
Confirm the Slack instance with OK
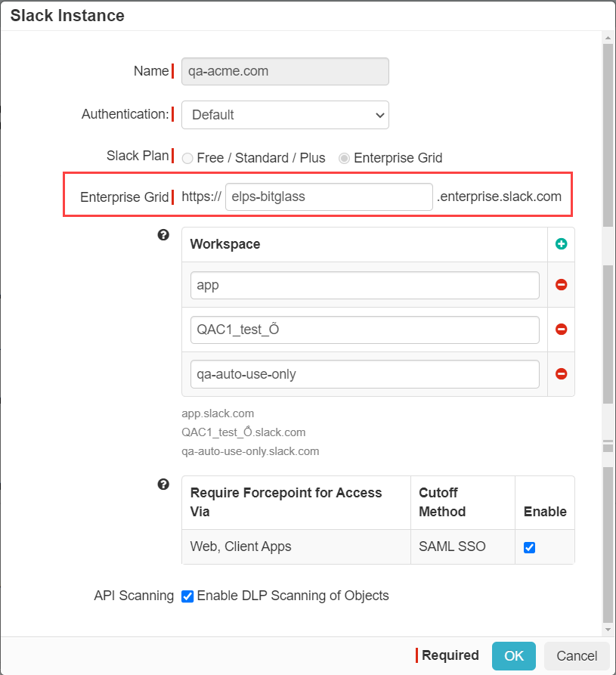[513, 655]
